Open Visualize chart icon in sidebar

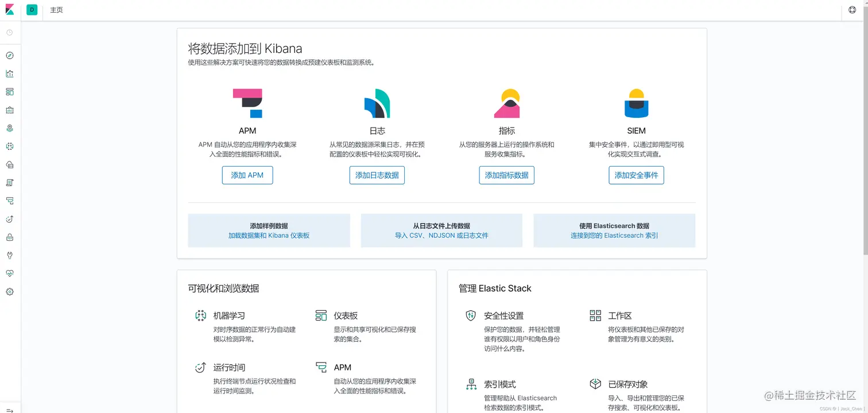coord(10,74)
